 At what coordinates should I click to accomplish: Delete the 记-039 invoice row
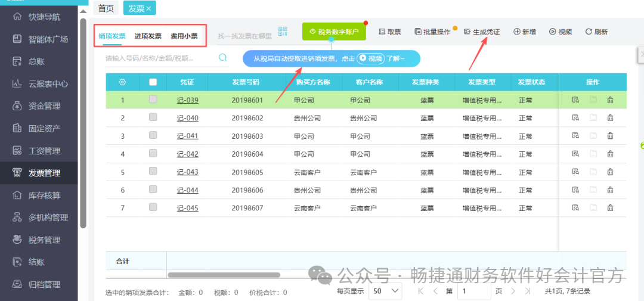coord(611,100)
